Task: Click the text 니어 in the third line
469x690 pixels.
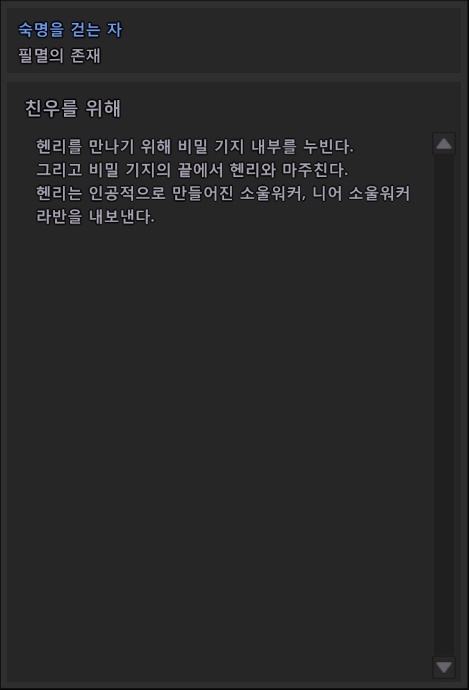Action: pos(327,193)
